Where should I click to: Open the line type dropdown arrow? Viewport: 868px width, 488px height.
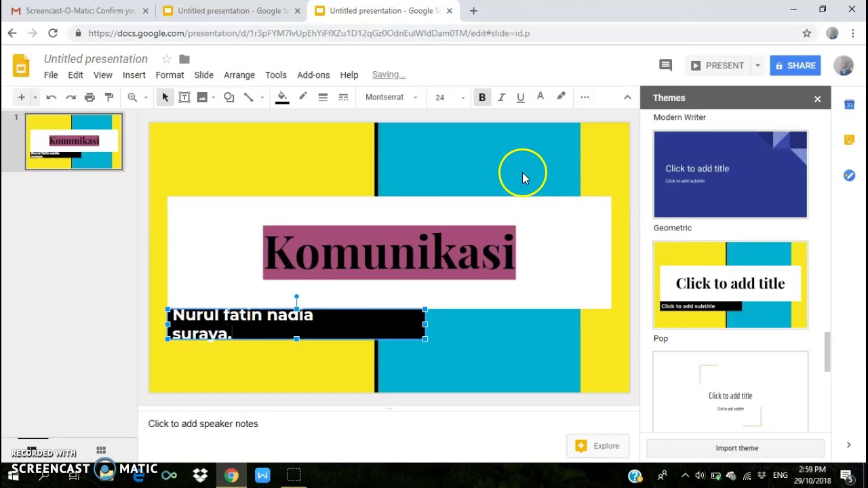(262, 98)
